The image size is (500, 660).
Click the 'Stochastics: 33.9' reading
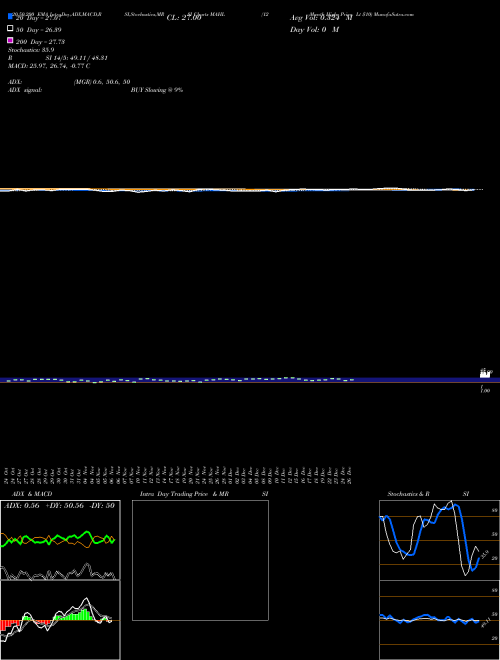pyautogui.click(x=31, y=50)
